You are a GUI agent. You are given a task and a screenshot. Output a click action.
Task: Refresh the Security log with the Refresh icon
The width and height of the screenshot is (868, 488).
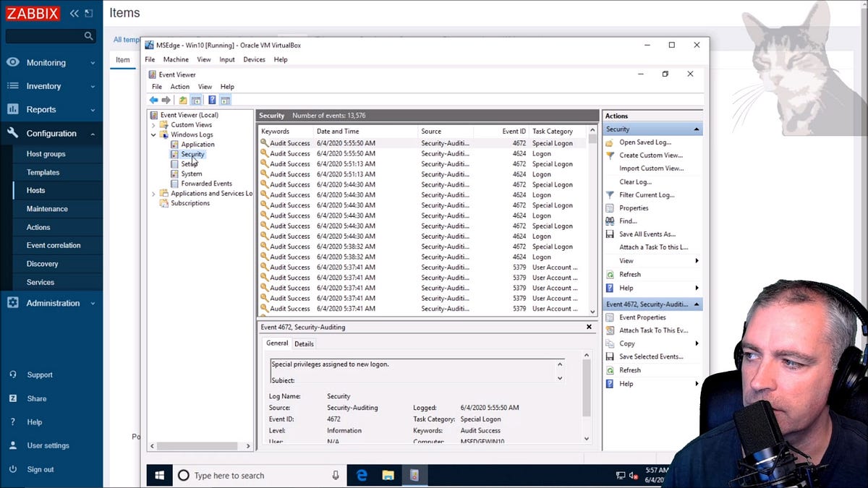click(610, 274)
